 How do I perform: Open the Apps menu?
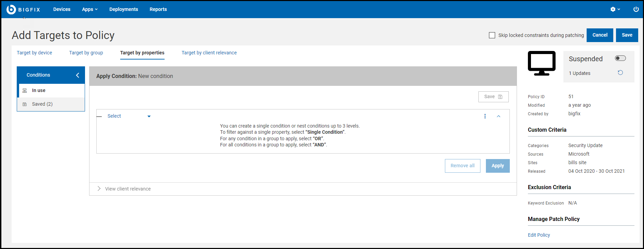[89, 9]
